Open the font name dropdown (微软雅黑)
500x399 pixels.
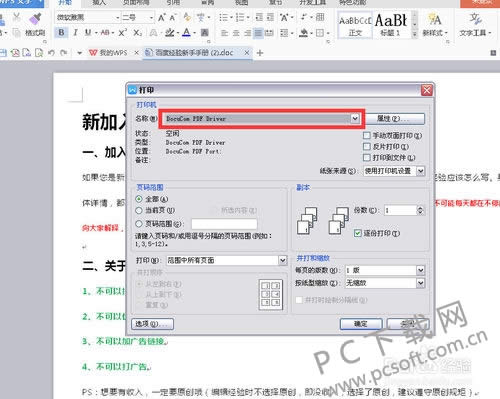tap(118, 17)
